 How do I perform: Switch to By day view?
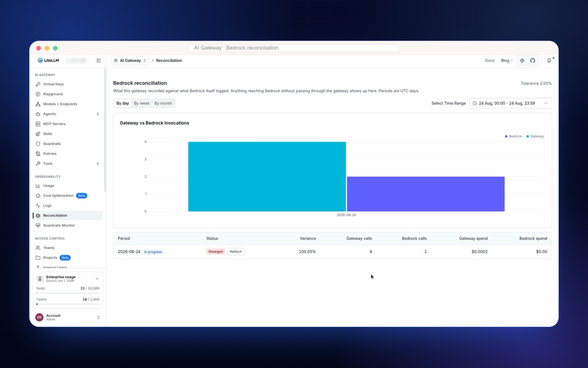coord(122,103)
